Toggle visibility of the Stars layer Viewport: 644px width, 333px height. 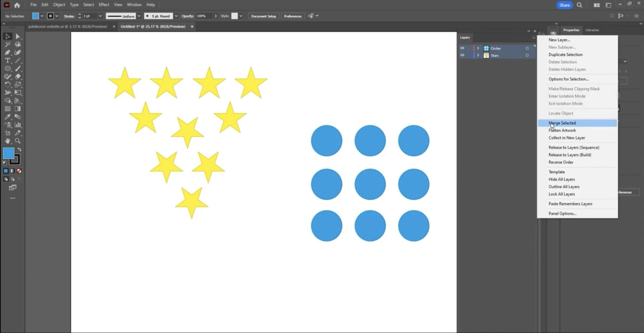click(463, 55)
